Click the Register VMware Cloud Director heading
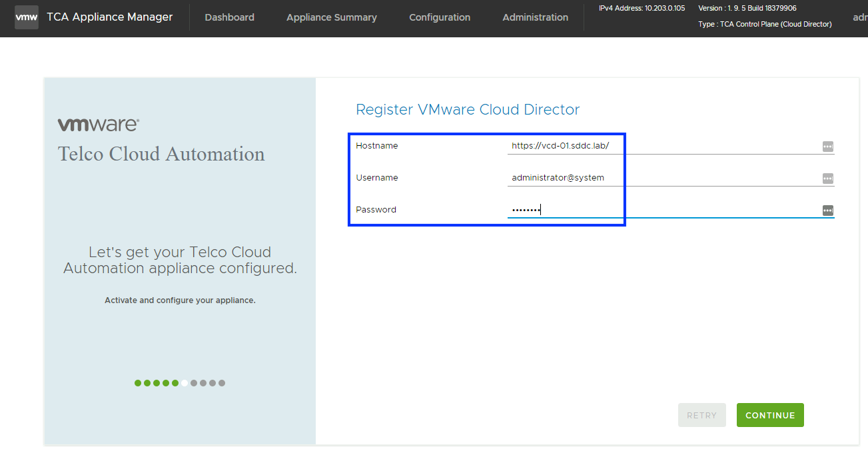 pyautogui.click(x=468, y=110)
